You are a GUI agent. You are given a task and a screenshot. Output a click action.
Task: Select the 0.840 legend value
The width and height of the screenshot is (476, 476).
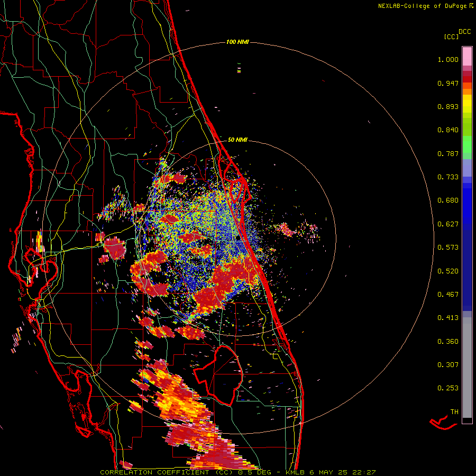pos(448,130)
